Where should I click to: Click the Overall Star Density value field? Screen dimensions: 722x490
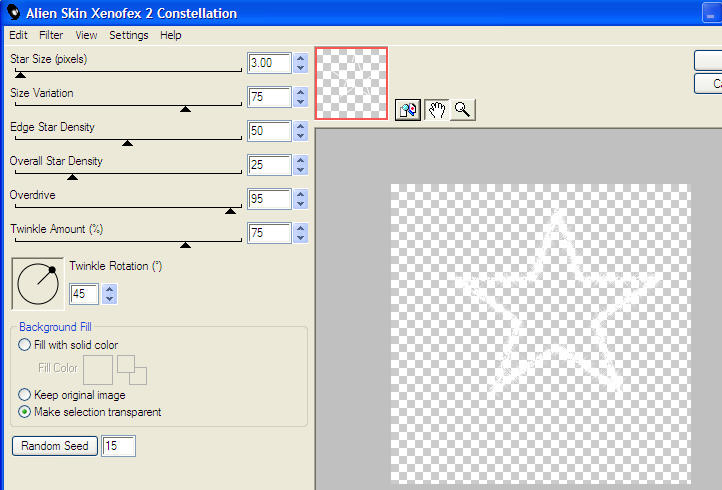(x=269, y=165)
